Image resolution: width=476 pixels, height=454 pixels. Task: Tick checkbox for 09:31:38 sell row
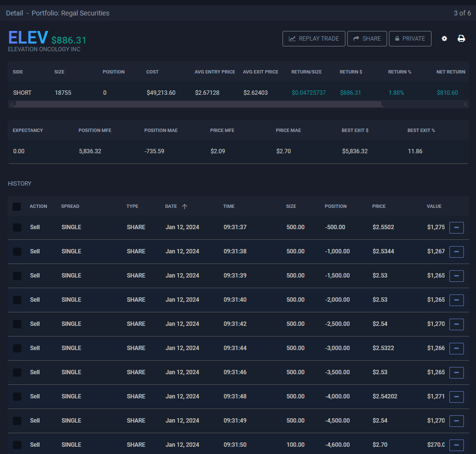17,251
